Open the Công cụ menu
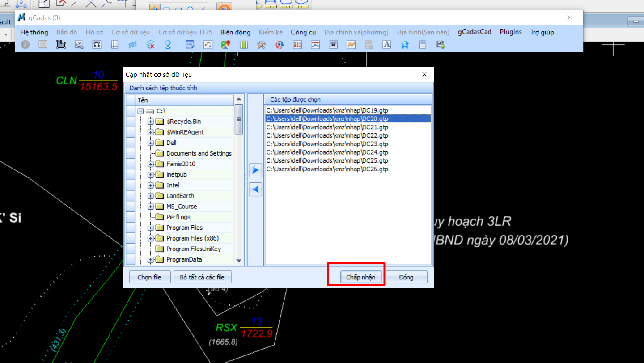 pyautogui.click(x=303, y=32)
